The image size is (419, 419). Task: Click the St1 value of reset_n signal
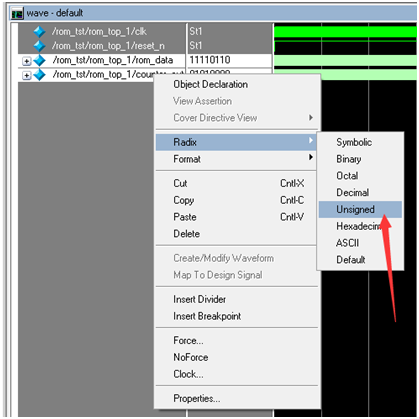coord(196,46)
